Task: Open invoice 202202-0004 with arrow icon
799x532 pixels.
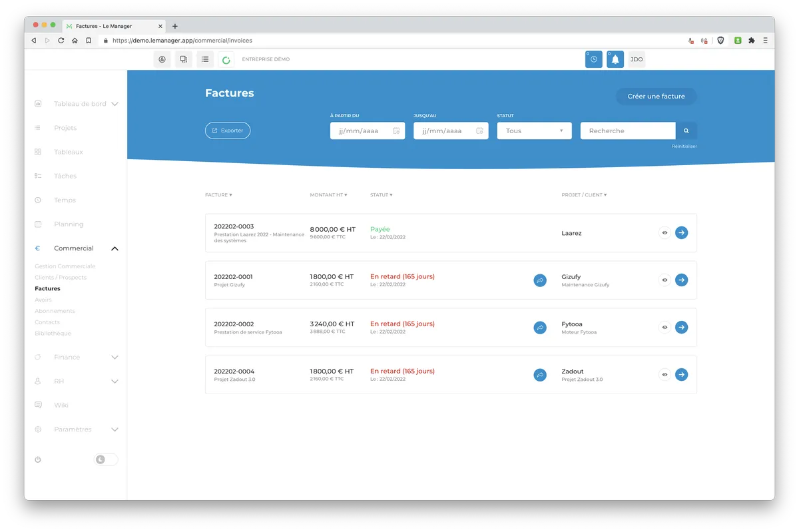Action: click(x=681, y=374)
